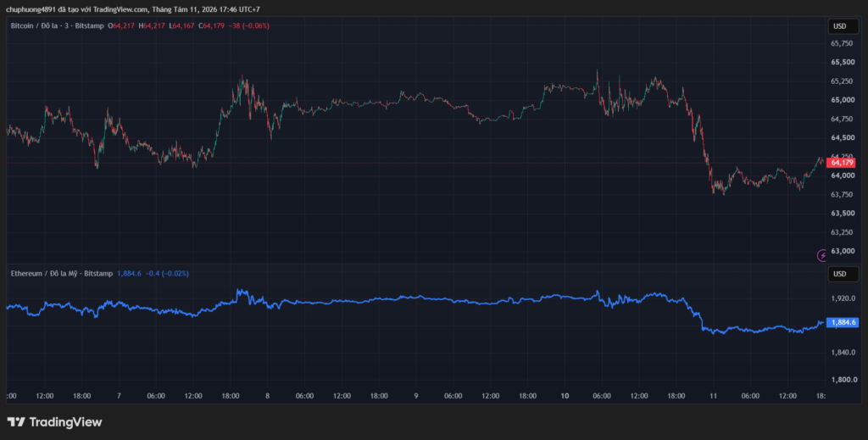Viewport: 868px width, 440px height.
Task: Click the Ethereum legend value 1,884.6
Action: [129, 273]
